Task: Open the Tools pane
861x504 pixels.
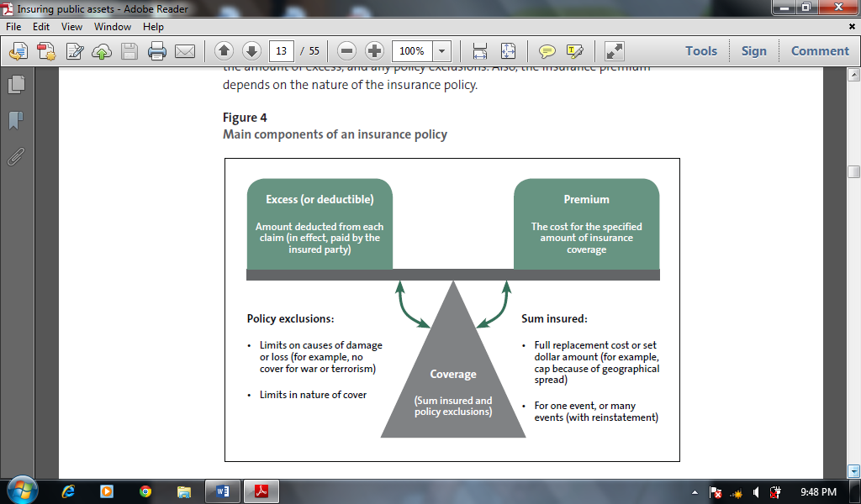Action: point(700,50)
